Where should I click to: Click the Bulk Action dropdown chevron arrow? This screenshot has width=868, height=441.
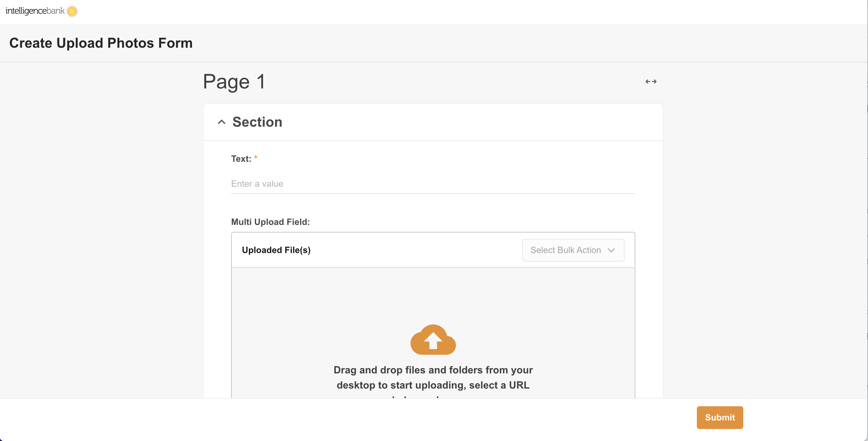[x=611, y=250]
